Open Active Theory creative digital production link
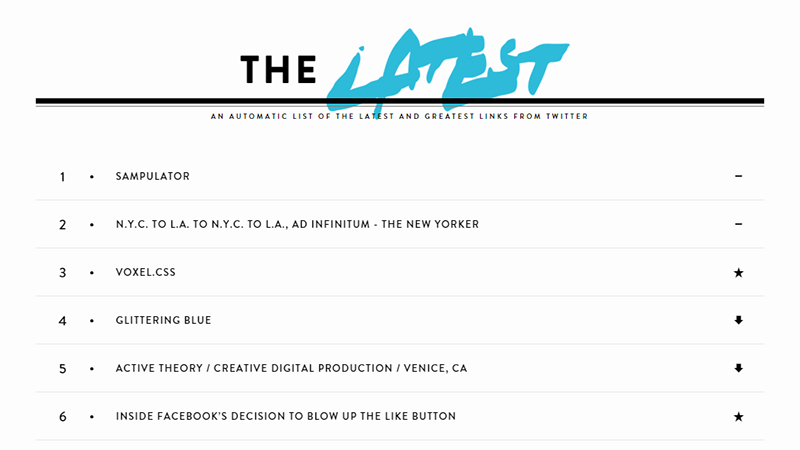This screenshot has width=800, height=450. click(291, 368)
